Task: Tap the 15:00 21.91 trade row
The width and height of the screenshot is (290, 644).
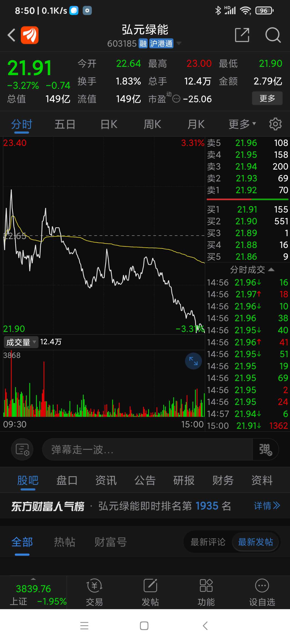Action: [x=247, y=426]
